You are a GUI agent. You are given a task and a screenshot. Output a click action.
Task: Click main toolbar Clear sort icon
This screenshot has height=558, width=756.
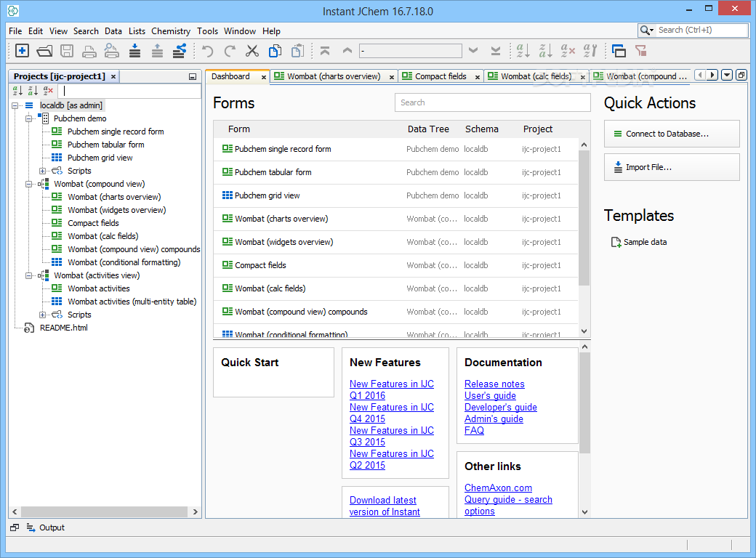tap(568, 51)
